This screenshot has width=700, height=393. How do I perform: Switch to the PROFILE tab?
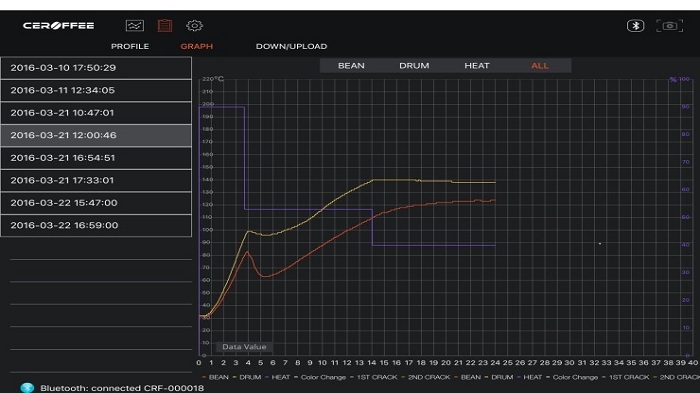tap(130, 46)
